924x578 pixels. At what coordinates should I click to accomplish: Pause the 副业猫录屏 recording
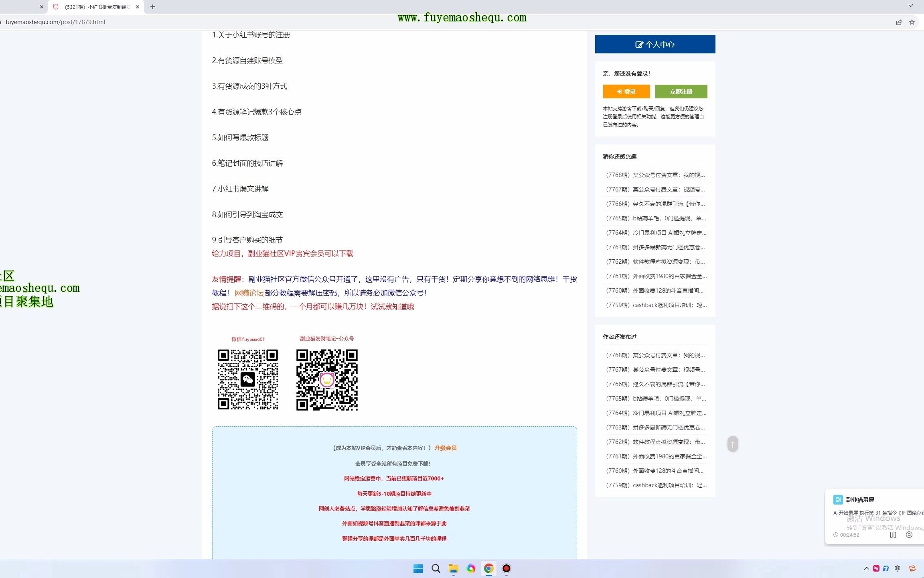click(x=893, y=535)
